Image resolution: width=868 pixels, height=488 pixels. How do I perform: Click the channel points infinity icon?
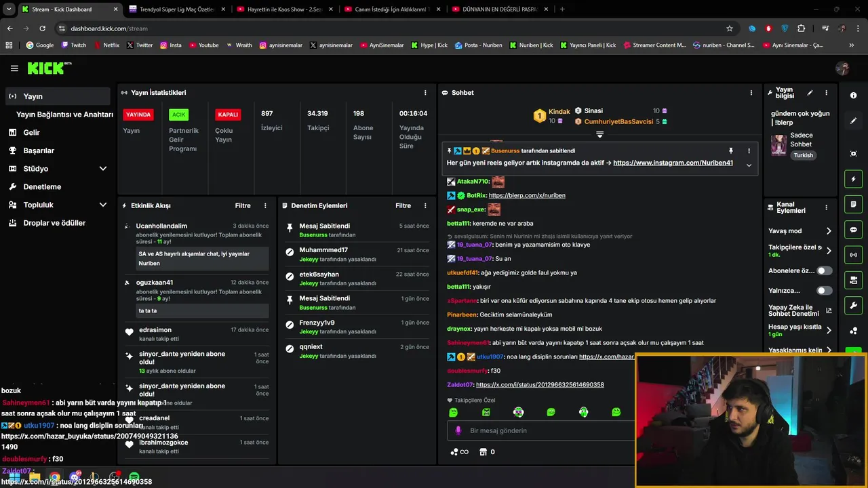pos(460,452)
